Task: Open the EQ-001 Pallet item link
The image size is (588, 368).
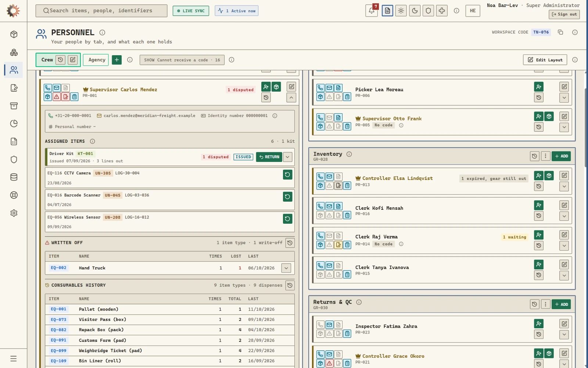Action: point(58,309)
